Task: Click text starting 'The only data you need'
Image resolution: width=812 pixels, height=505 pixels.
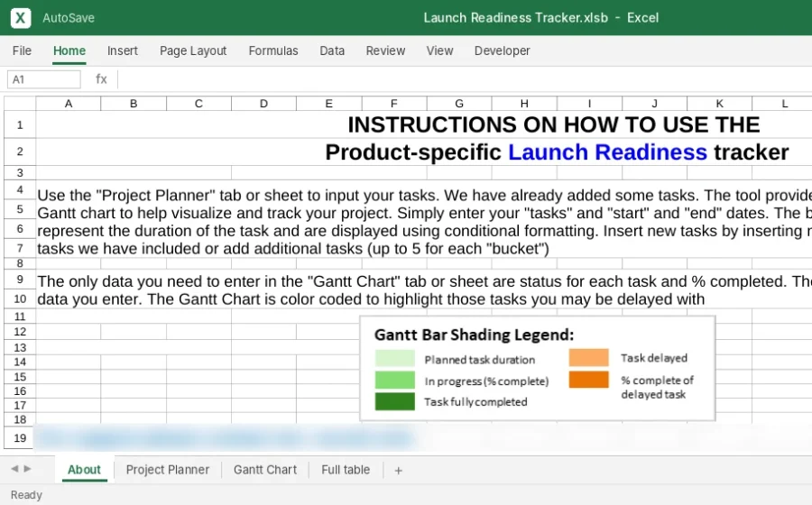Action: pyautogui.click(x=424, y=290)
